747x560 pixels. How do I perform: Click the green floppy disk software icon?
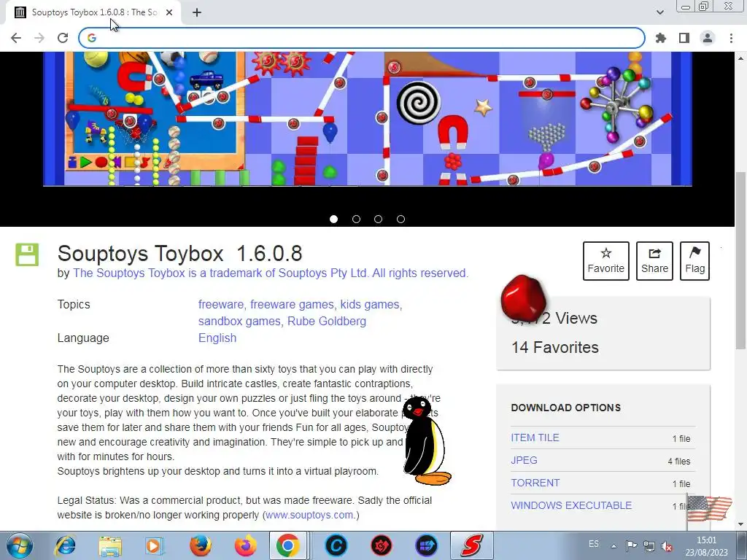coord(27,254)
